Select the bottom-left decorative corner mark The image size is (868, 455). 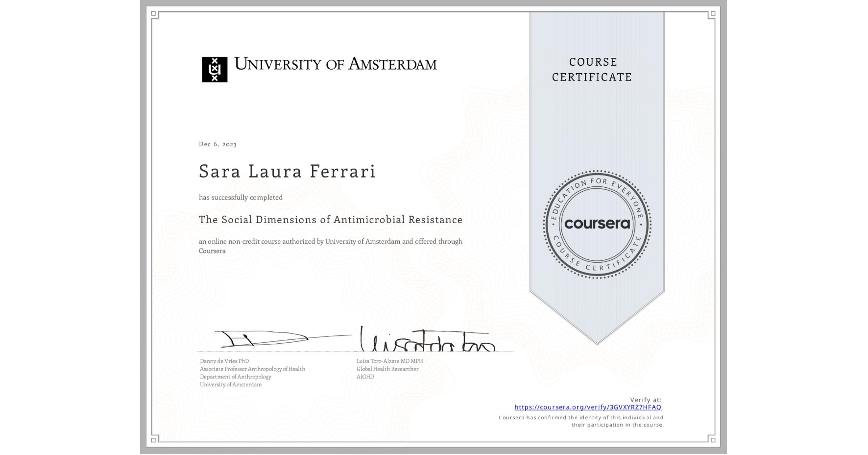point(154,439)
